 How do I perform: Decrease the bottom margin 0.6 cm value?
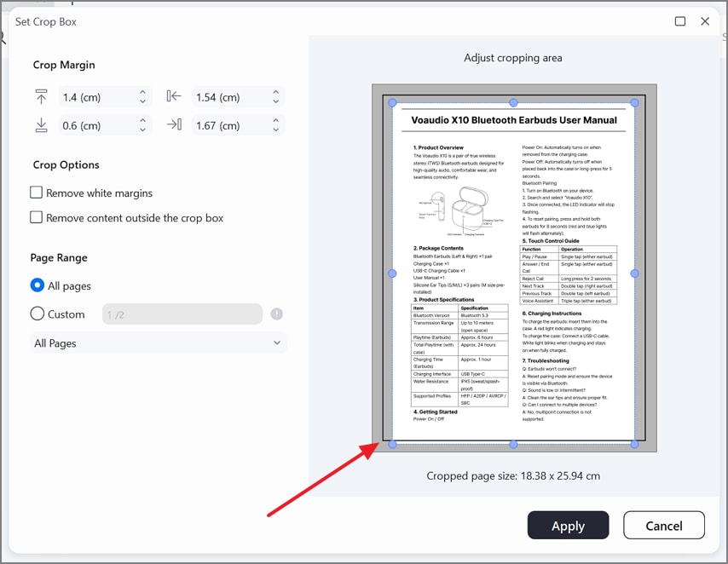142,130
